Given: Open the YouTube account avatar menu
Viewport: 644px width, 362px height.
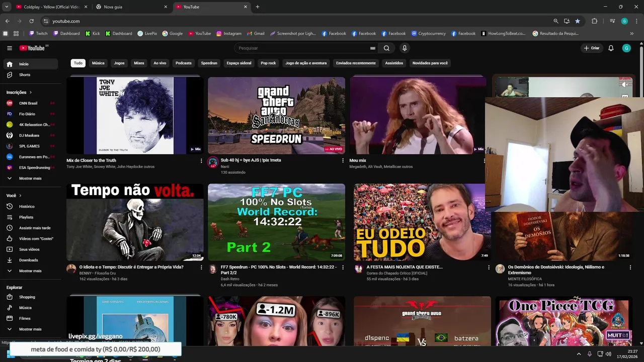Looking at the screenshot, I should tap(626, 48).
